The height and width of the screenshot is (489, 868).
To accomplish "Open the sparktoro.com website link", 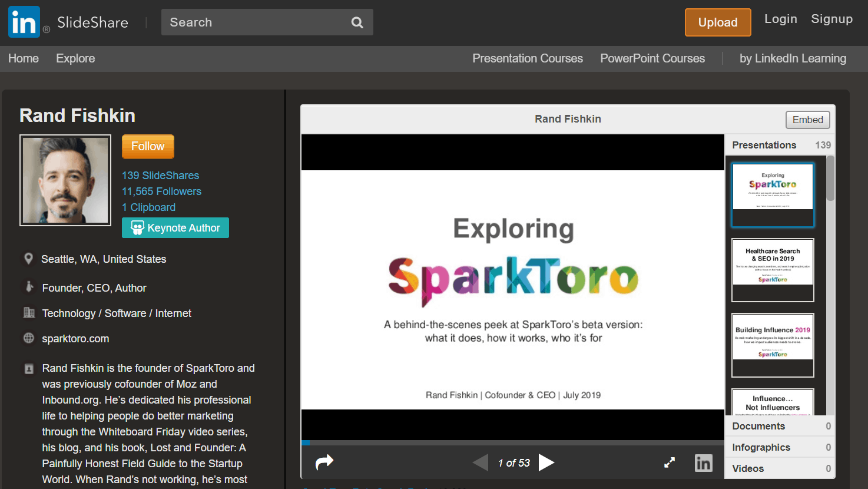I will point(75,339).
